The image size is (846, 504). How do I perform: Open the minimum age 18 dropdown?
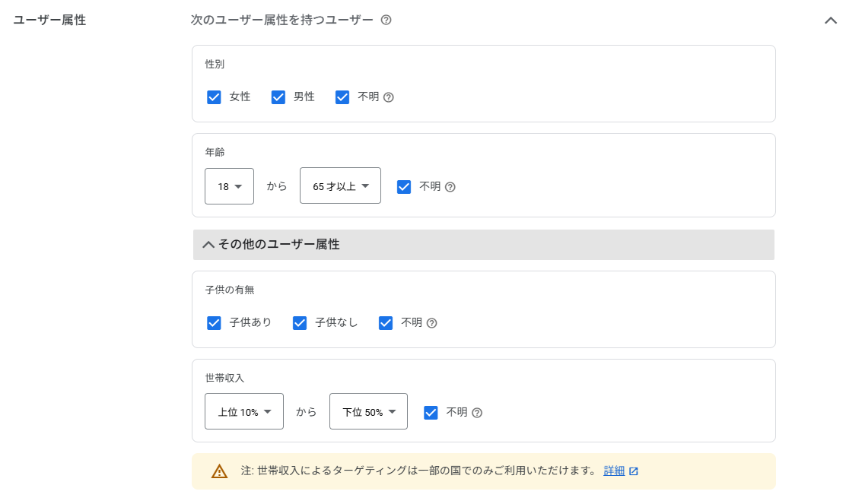click(x=229, y=186)
